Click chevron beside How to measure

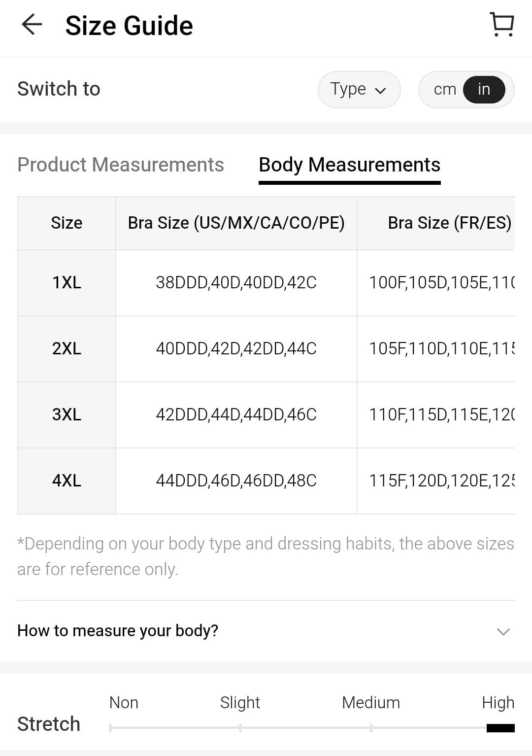[x=503, y=631]
